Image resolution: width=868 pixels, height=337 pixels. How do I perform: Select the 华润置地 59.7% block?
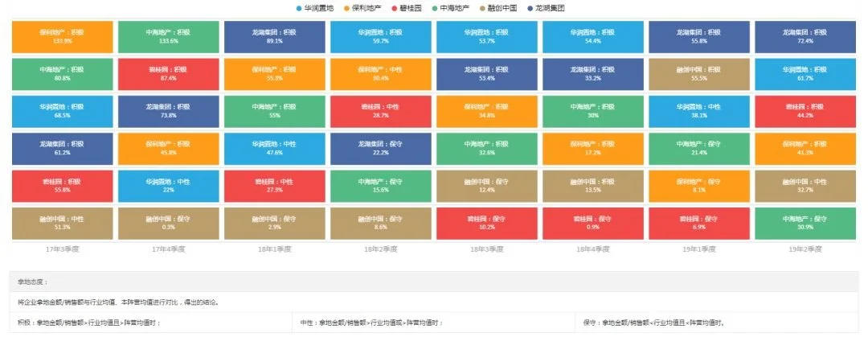point(381,37)
